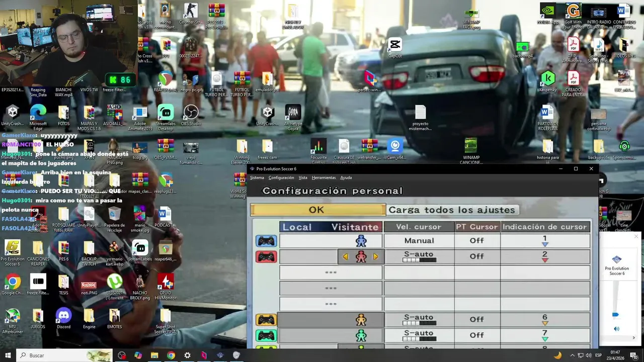Adjust the S-auto level bar in row 2
The width and height of the screenshot is (644, 362).
pos(419,260)
